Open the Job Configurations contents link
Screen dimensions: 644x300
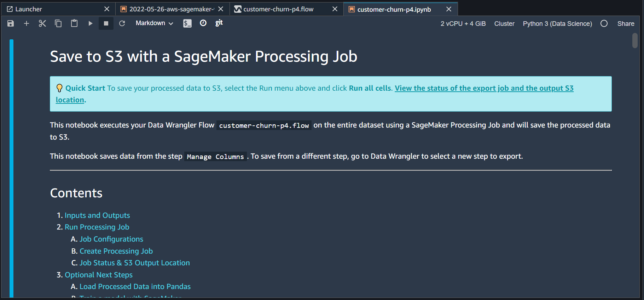[111, 239]
